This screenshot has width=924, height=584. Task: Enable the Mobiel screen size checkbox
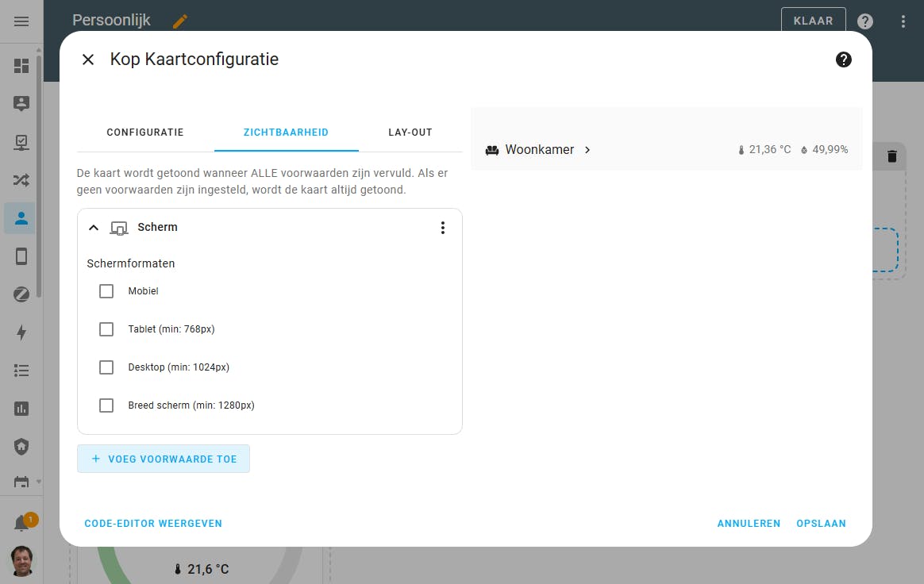coord(106,291)
